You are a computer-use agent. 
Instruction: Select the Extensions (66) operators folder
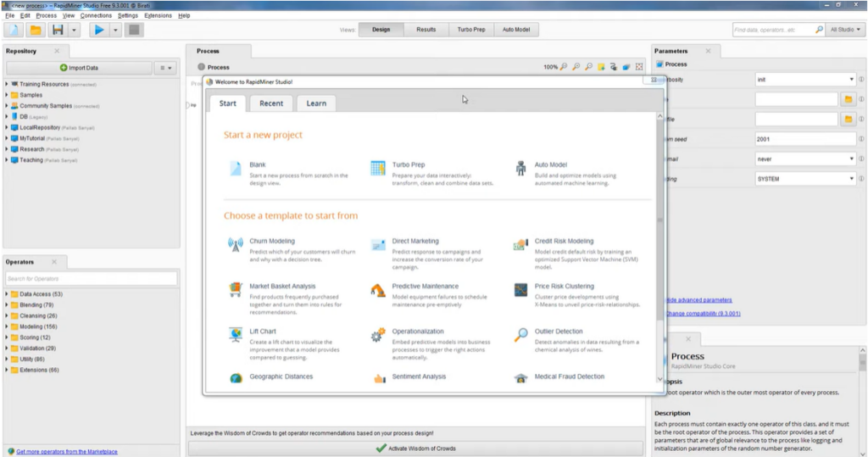pos(35,370)
